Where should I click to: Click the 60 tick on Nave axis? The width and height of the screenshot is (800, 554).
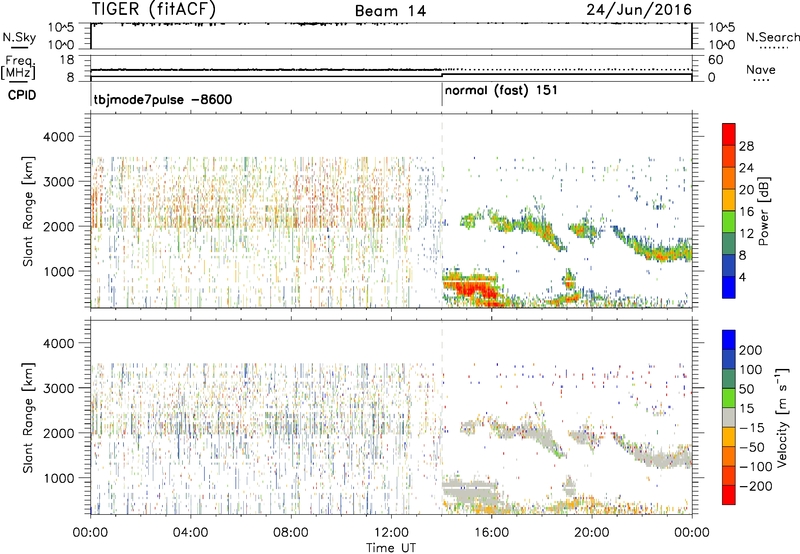(x=715, y=60)
